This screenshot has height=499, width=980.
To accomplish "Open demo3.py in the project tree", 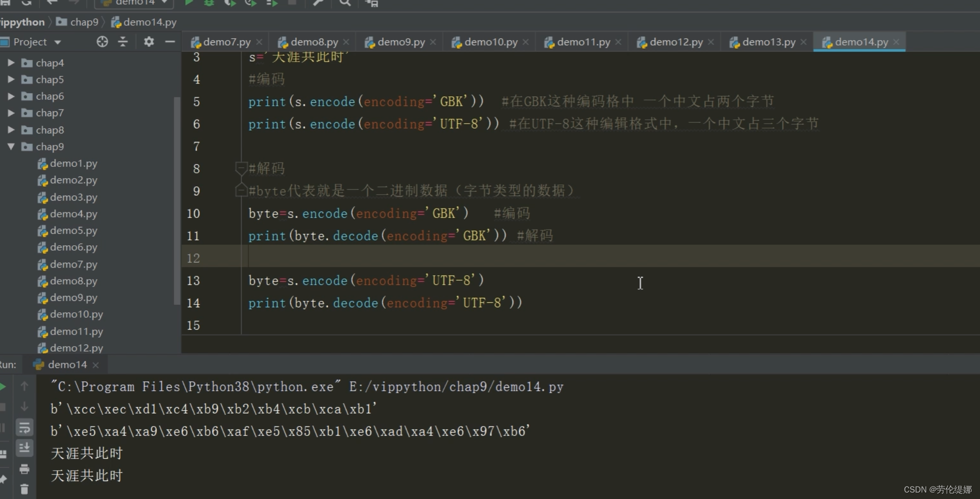I will pos(68,197).
